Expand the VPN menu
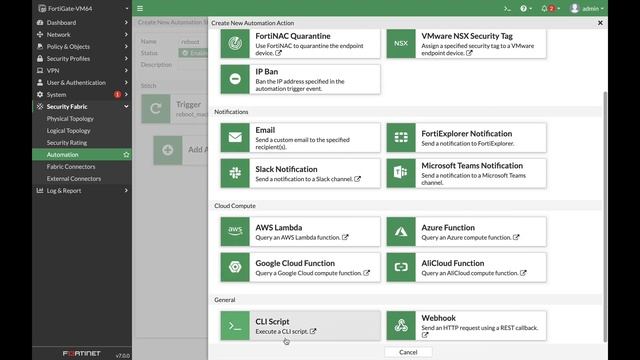 click(x=82, y=71)
